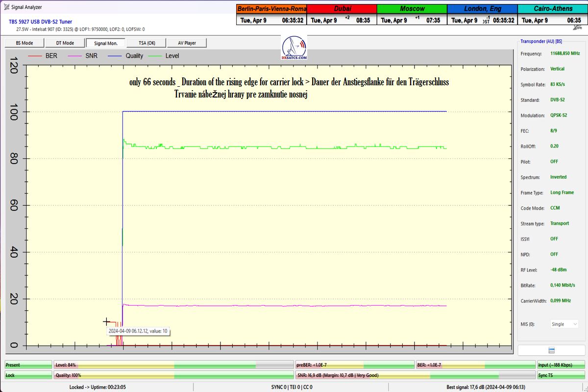The height and width of the screenshot is (392, 588).
Task: Click the red BER legend line
Action: coord(35,56)
